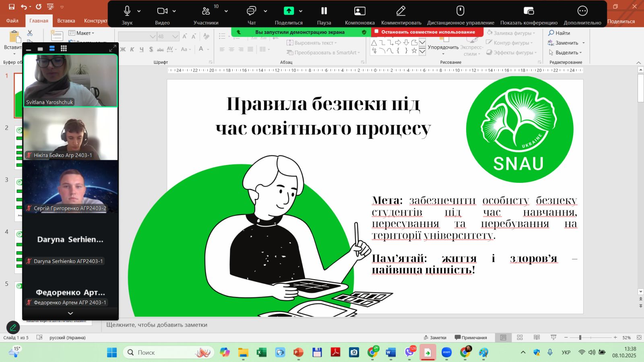The height and width of the screenshot is (362, 644).
Task: Switch video panel to grid view
Action: (64, 48)
